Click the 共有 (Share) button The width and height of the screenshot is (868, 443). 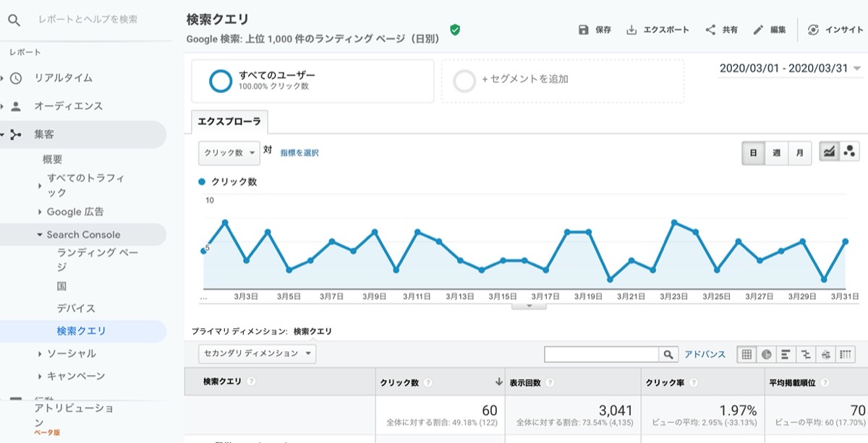721,30
